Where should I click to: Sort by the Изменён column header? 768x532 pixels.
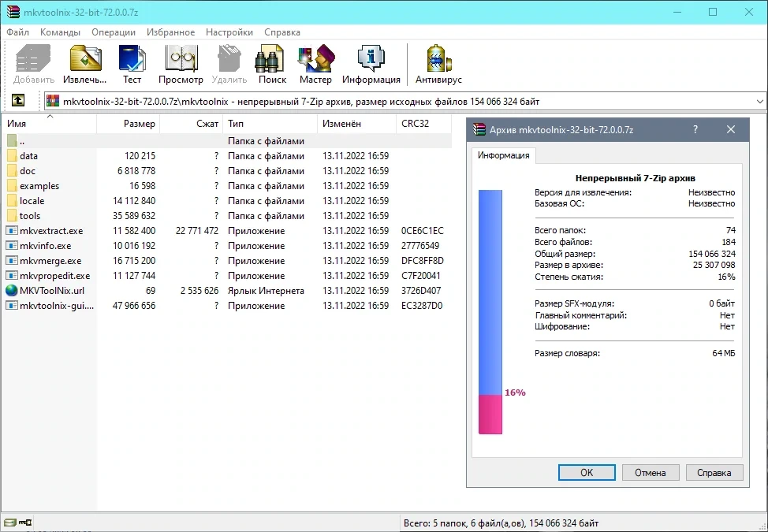pos(356,124)
